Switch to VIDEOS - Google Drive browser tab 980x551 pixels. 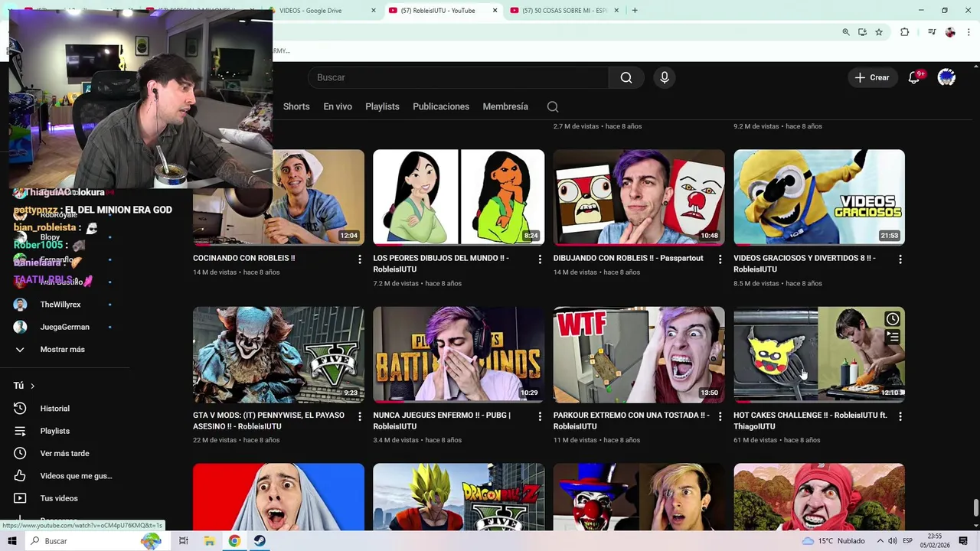320,10
